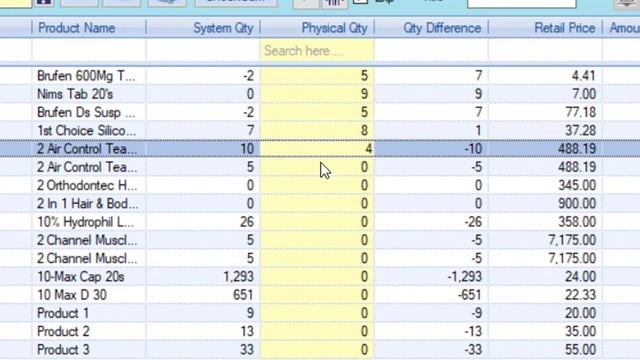Select the '2 Orthodontec H...' product name
640x360 pixels.
87,185
